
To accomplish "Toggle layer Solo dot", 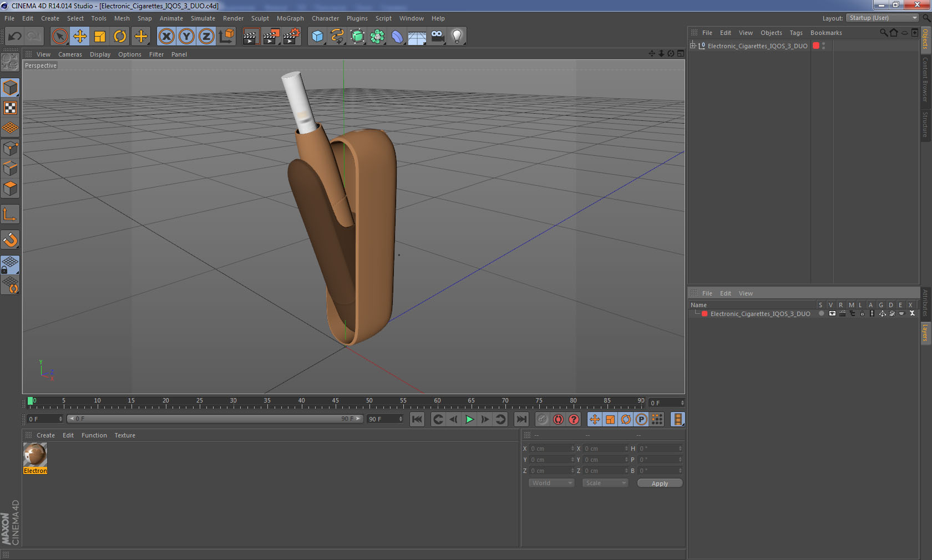I will pyautogui.click(x=821, y=314).
